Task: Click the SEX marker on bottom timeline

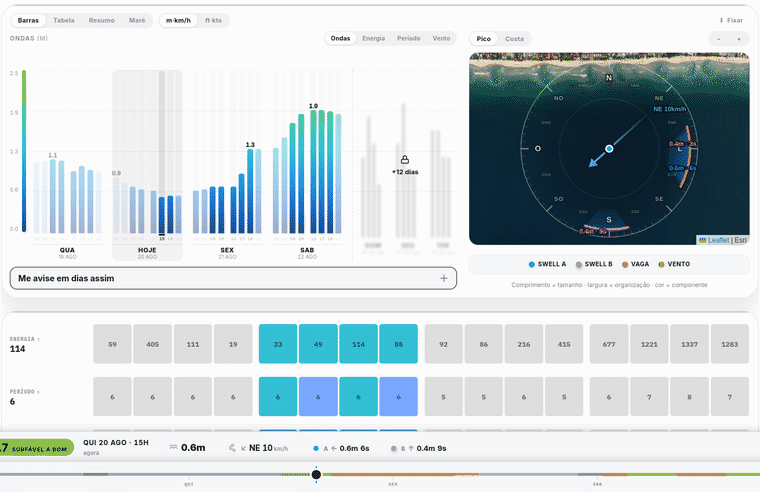Action: [393, 484]
